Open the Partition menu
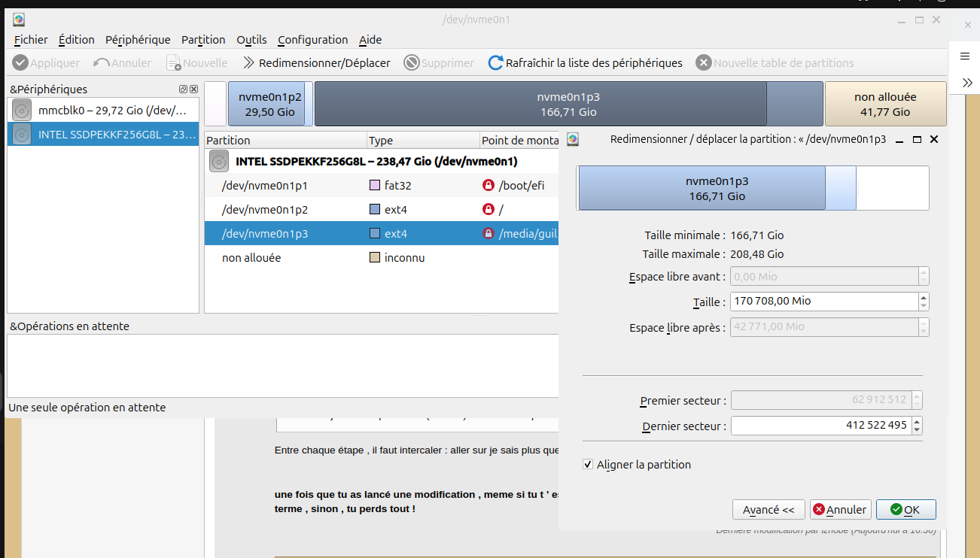This screenshot has width=980, height=558. pyautogui.click(x=203, y=40)
